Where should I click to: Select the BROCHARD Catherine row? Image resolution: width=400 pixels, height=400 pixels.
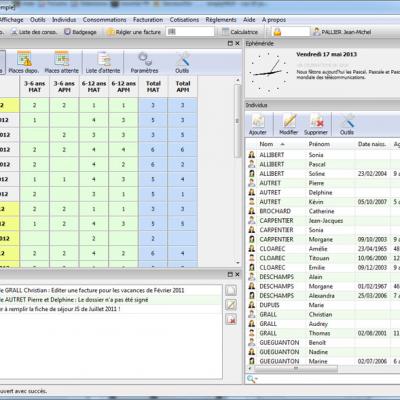(323, 211)
